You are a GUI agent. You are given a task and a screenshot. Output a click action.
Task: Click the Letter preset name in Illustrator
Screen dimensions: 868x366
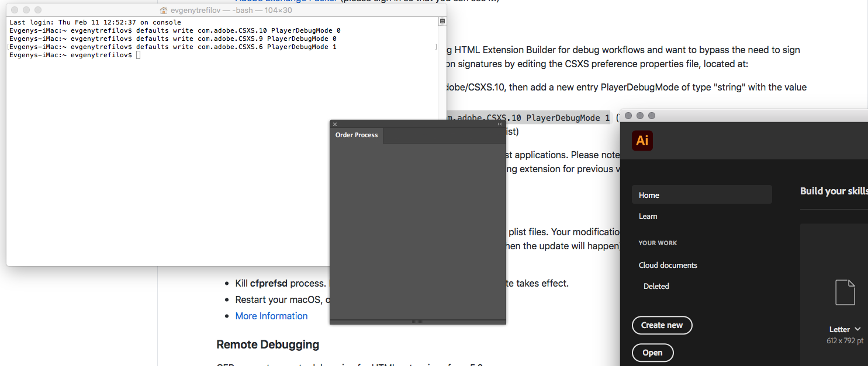click(840, 329)
